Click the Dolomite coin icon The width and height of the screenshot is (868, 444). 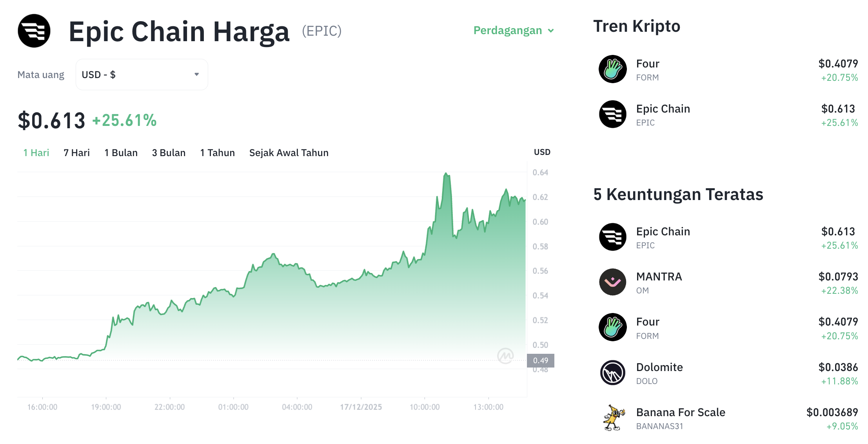click(x=612, y=373)
